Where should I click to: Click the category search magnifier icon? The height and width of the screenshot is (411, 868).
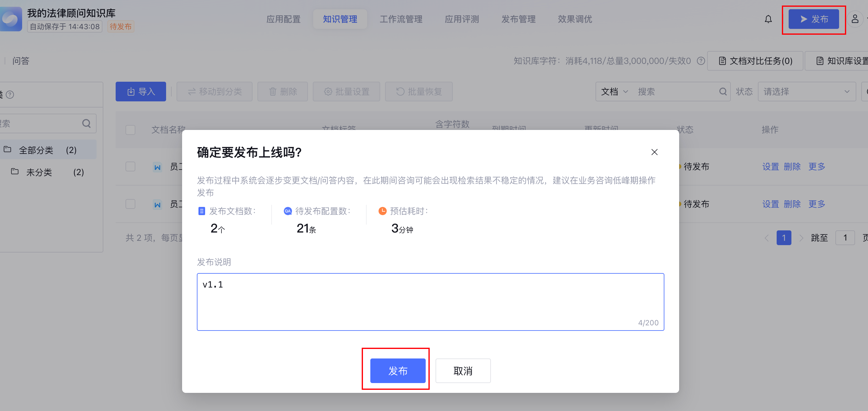pos(86,123)
